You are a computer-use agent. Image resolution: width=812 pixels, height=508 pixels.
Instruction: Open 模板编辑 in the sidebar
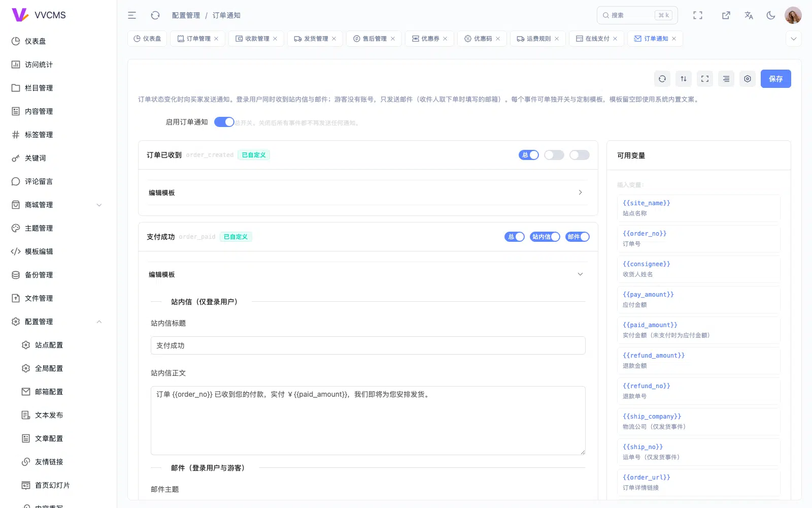tap(58, 251)
